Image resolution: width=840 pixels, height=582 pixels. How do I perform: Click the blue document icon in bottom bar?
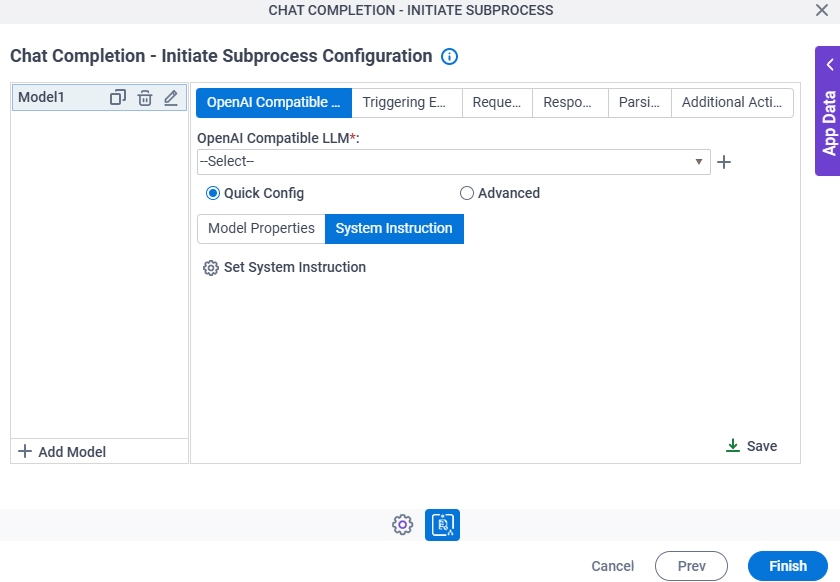(x=442, y=525)
